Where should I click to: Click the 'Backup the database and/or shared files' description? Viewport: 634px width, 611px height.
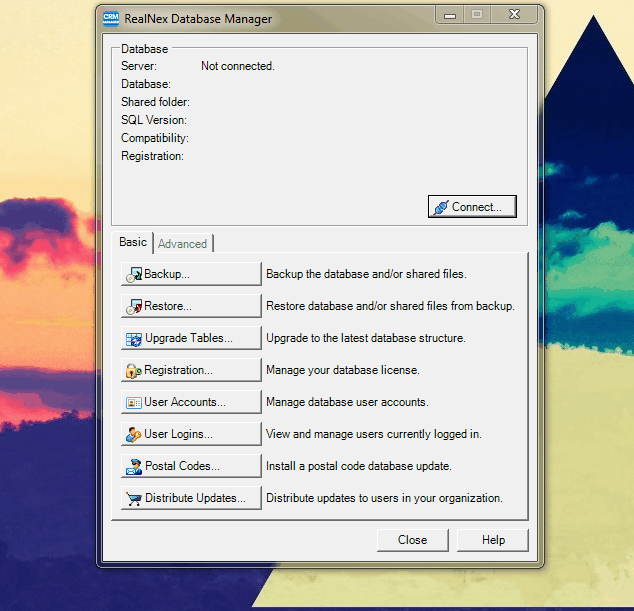(x=366, y=274)
